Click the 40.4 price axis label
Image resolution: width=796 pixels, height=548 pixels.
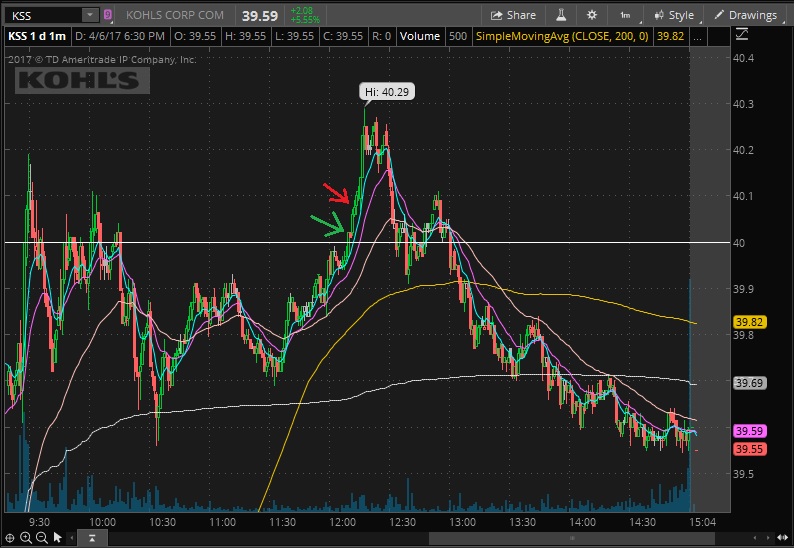coord(743,58)
